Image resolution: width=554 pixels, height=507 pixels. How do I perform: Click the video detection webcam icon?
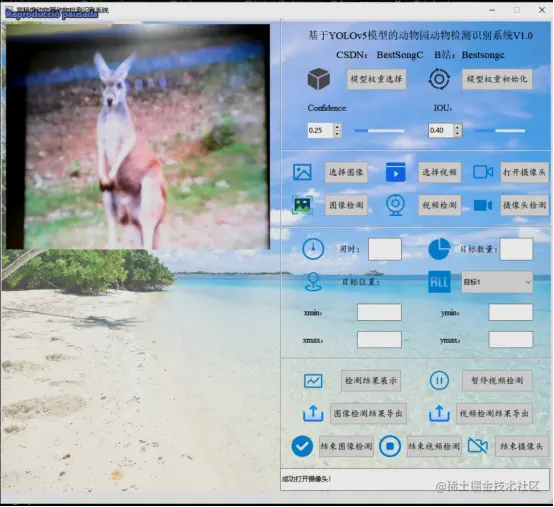click(395, 205)
